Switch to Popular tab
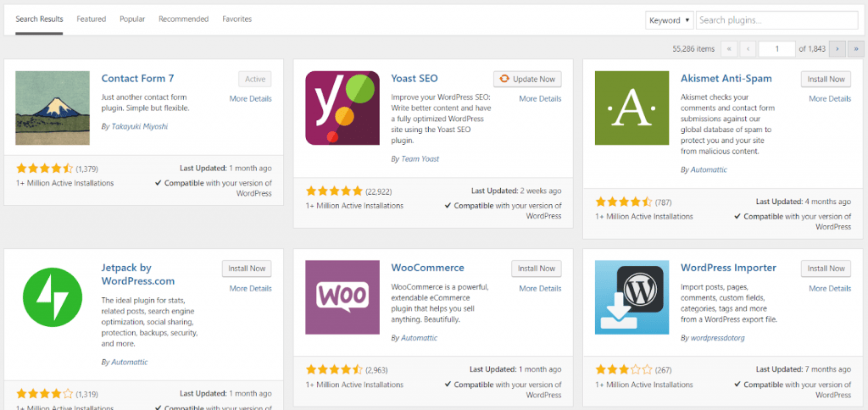 tap(132, 19)
